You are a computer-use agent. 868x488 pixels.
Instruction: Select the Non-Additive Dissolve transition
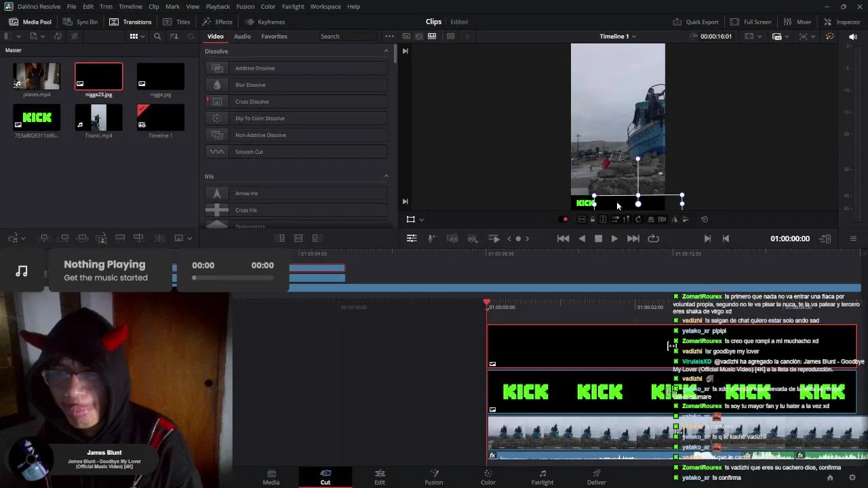[x=296, y=135]
